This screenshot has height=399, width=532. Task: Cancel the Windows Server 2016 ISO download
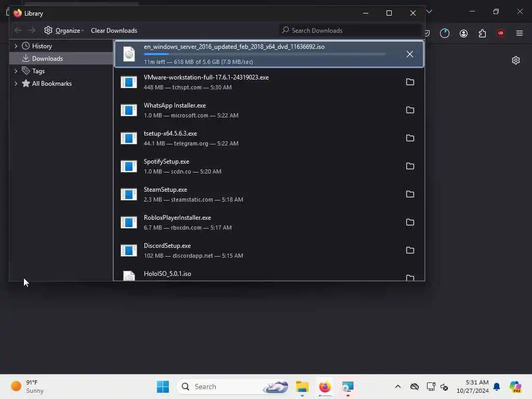pos(409,54)
